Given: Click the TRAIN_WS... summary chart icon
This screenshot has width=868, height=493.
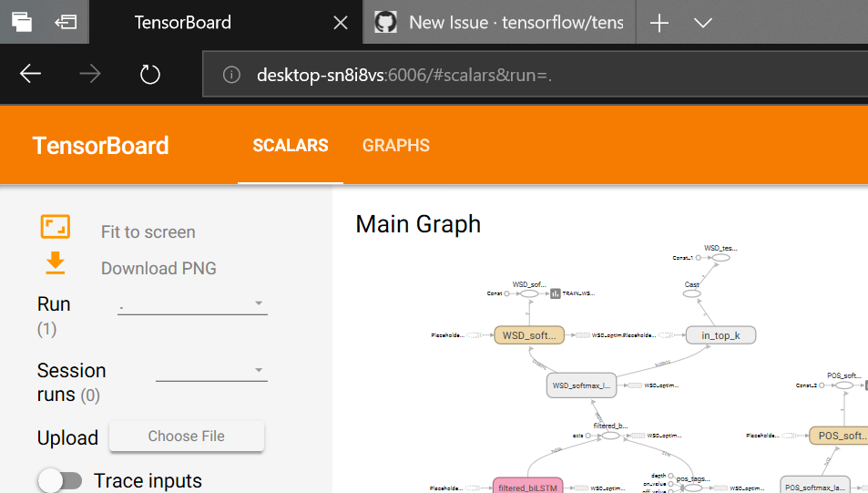Looking at the screenshot, I should [556, 293].
